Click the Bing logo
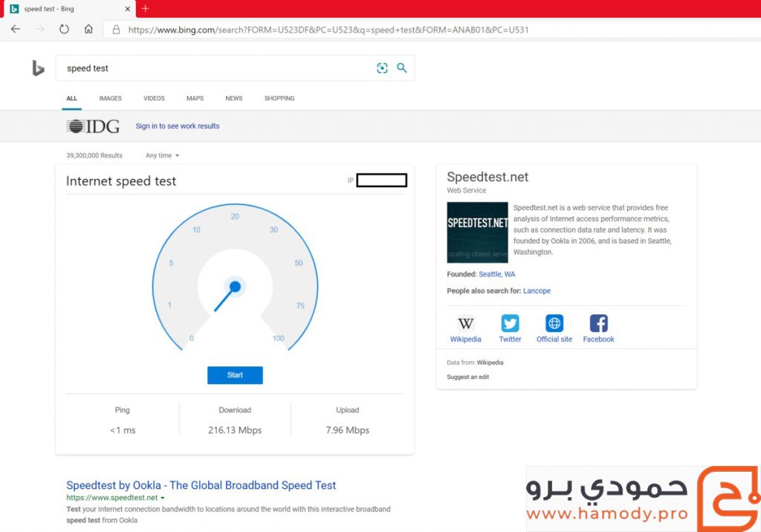Image resolution: width=761 pixels, height=532 pixels. pyautogui.click(x=38, y=68)
